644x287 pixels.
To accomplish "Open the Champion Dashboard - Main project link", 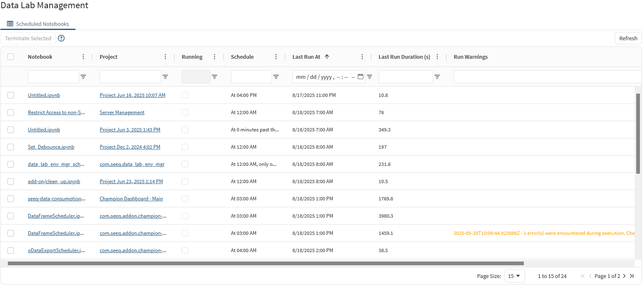I will pos(131,199).
